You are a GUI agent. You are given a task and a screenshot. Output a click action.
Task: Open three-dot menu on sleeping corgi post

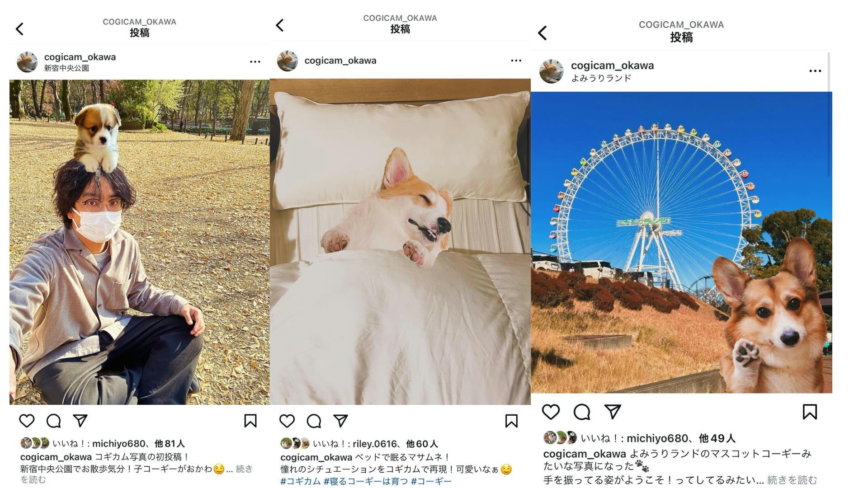(x=516, y=61)
